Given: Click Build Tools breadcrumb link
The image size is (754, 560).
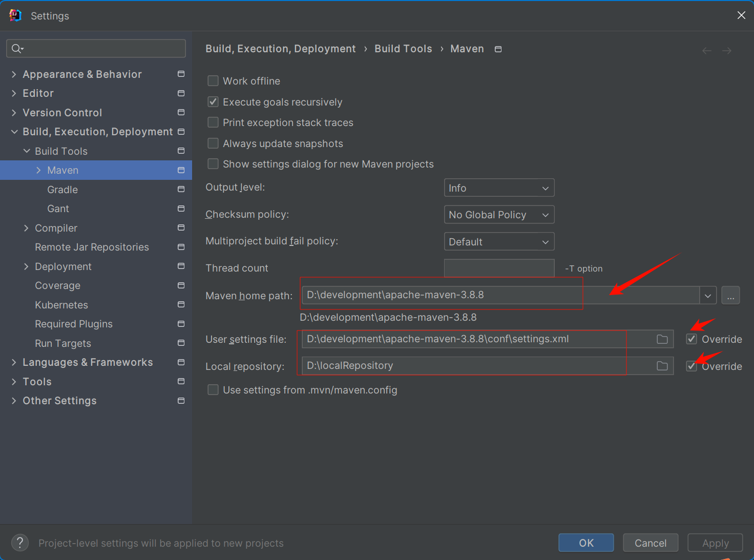Looking at the screenshot, I should [403, 49].
